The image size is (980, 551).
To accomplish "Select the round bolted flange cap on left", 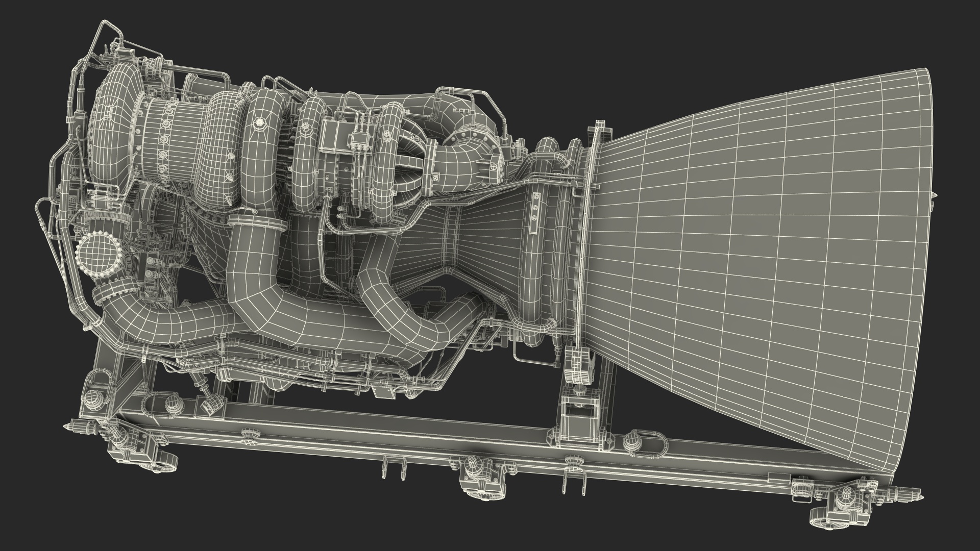I will click(x=99, y=253).
